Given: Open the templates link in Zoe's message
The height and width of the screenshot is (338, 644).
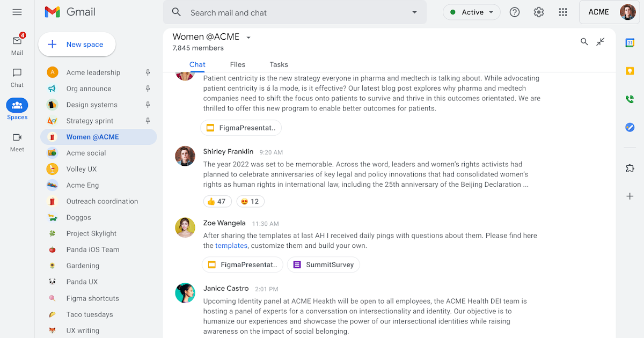Looking at the screenshot, I should pyautogui.click(x=231, y=245).
